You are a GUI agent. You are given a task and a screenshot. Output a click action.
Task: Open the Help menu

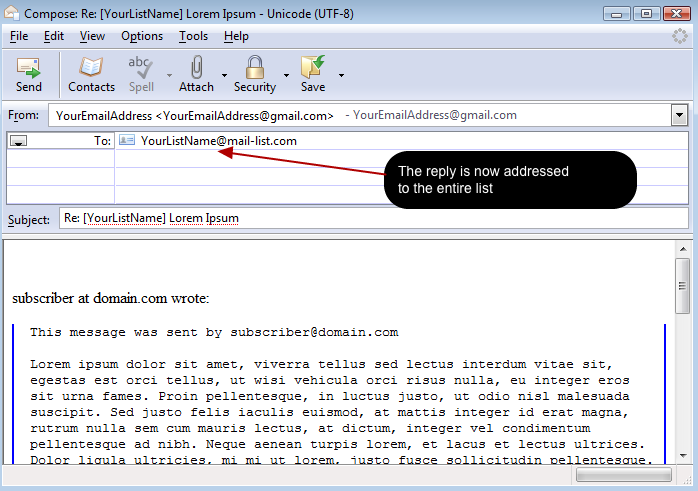click(236, 36)
